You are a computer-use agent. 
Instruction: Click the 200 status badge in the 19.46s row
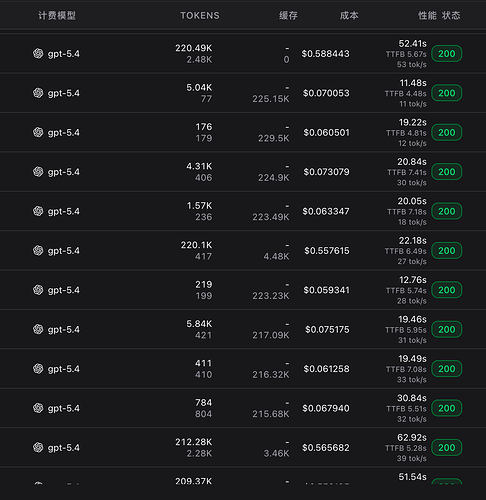point(447,329)
